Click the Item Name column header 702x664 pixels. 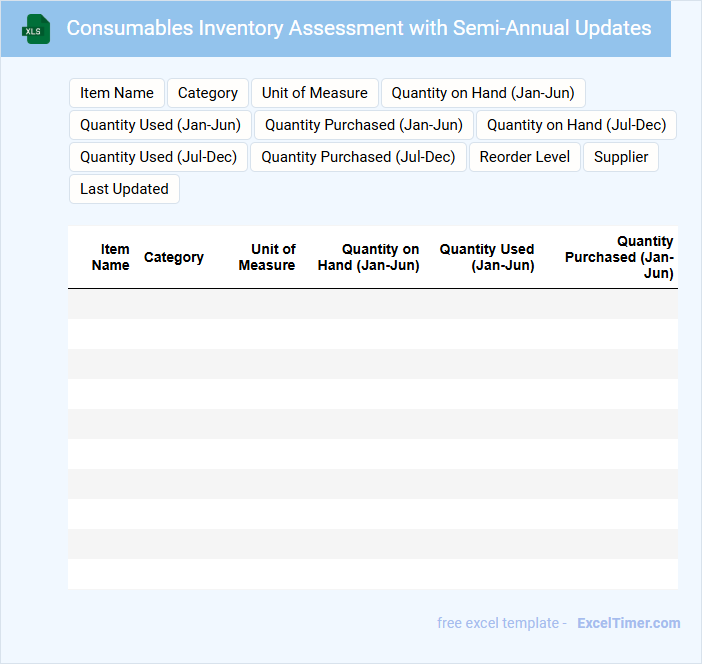112,257
